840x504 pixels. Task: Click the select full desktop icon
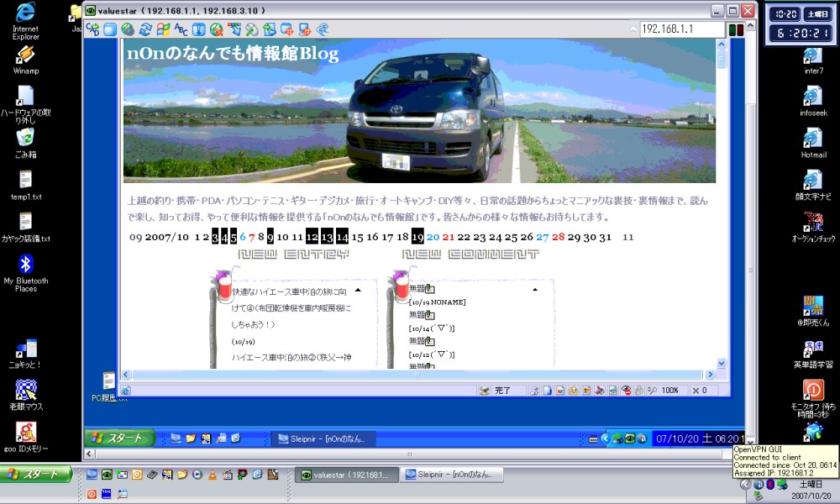pos(305,29)
